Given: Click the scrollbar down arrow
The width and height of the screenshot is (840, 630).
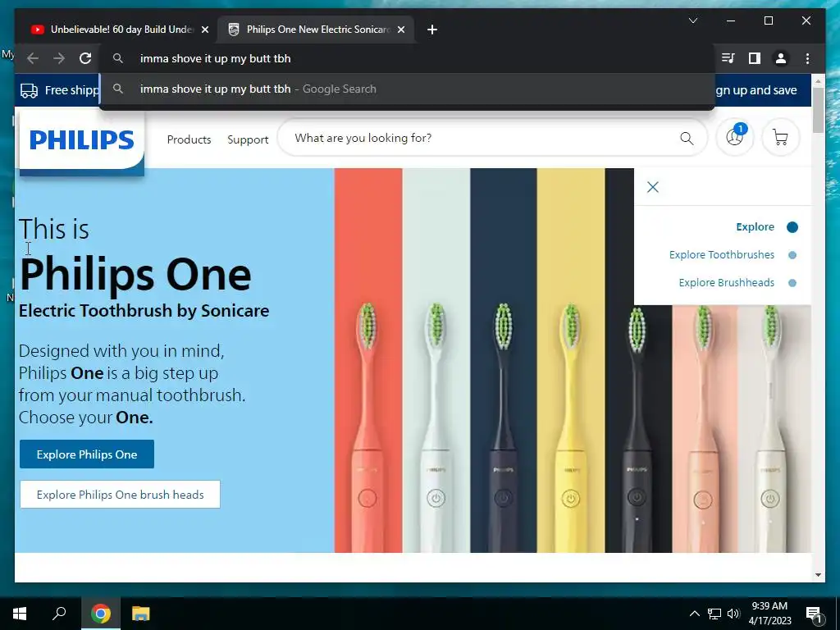Looking at the screenshot, I should [818, 575].
